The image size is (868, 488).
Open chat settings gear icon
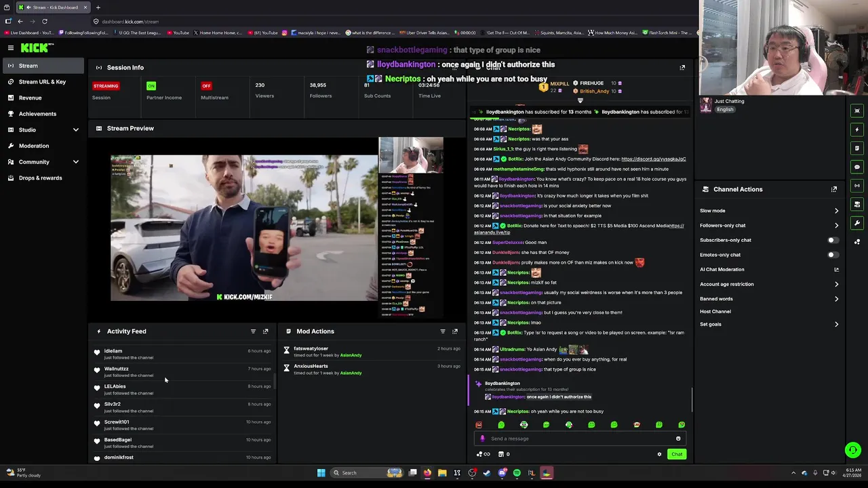coord(659,454)
